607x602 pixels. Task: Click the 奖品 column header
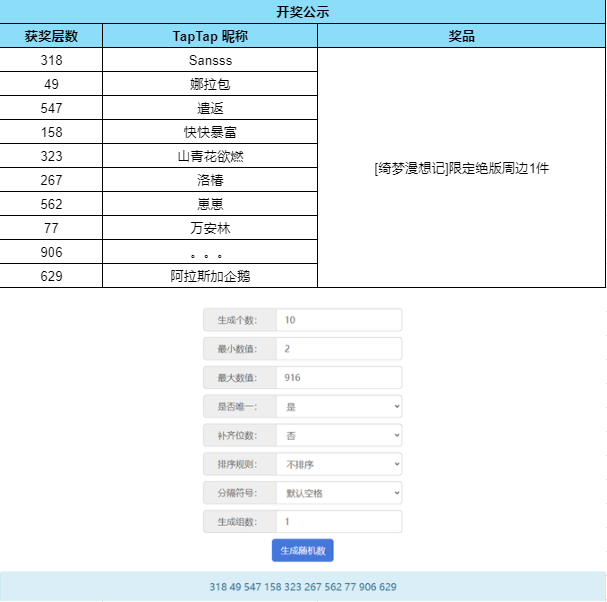click(461, 36)
